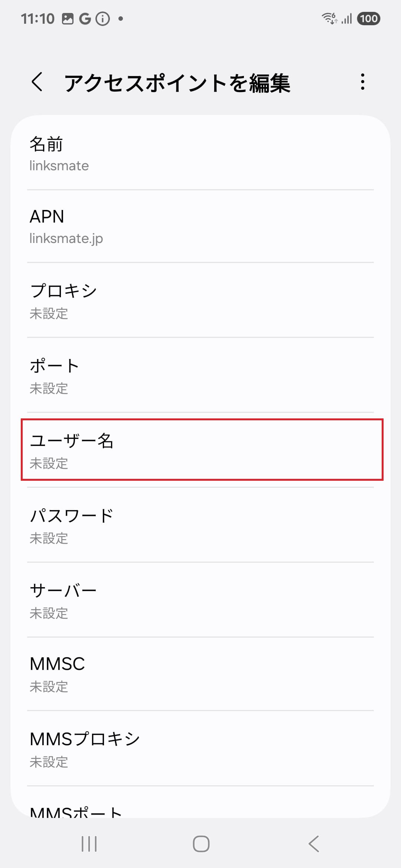Screen dimensions: 401x868
Task: Select the サーバー setting row
Action: coord(200,600)
